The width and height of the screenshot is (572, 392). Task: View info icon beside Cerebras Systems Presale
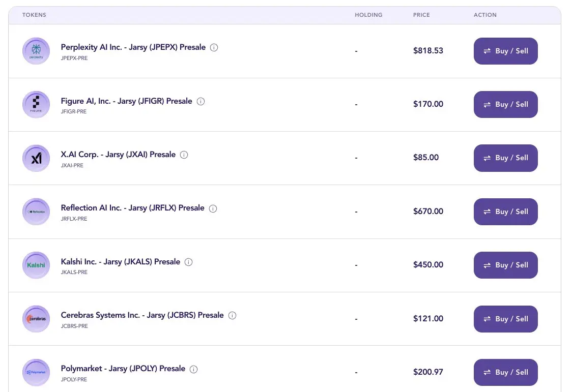click(x=232, y=315)
